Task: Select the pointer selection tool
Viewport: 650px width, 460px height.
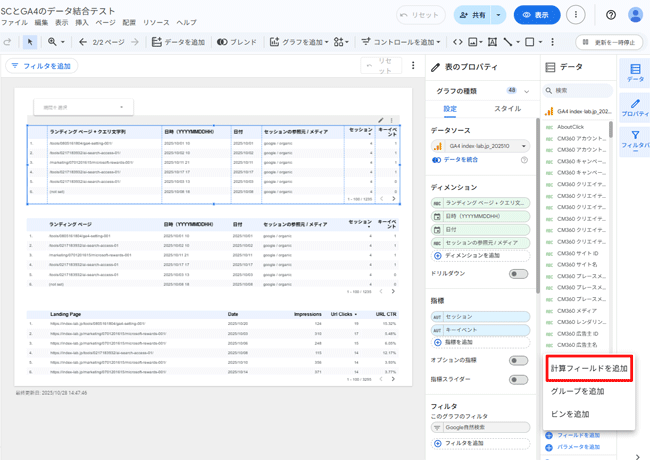Action: coord(30,42)
